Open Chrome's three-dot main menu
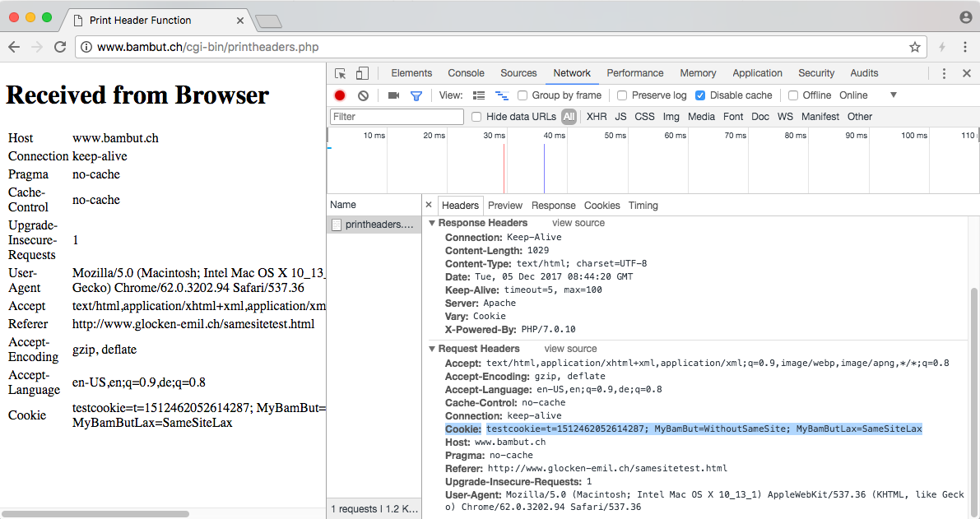Viewport: 980px width, 519px height. (966, 47)
